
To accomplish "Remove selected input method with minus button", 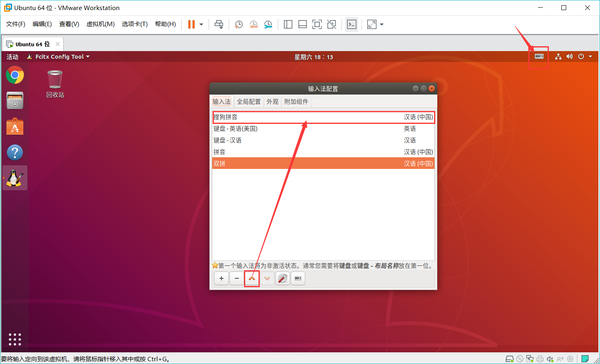I will point(237,278).
